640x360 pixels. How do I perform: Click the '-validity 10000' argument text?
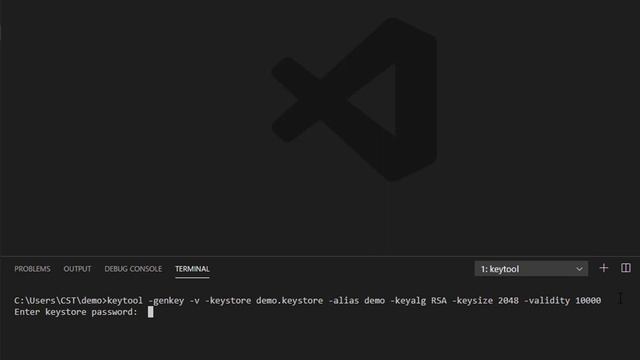[562, 301]
